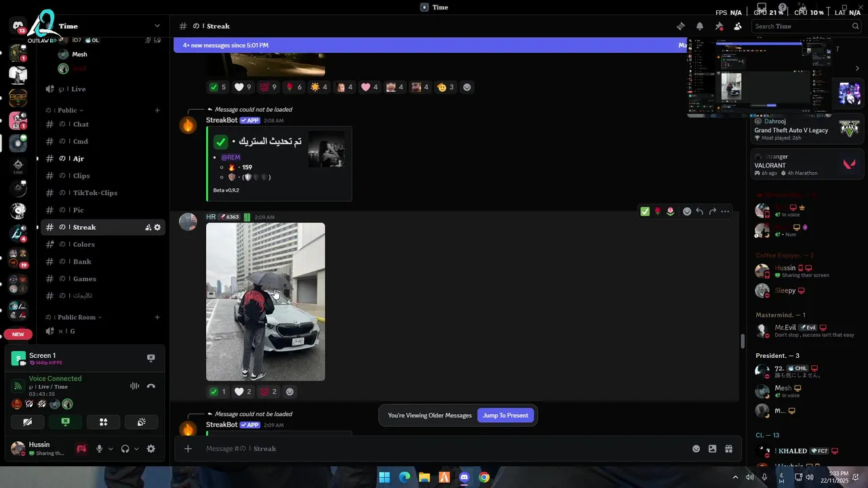Create channel plus next to Public Room

[157, 317]
